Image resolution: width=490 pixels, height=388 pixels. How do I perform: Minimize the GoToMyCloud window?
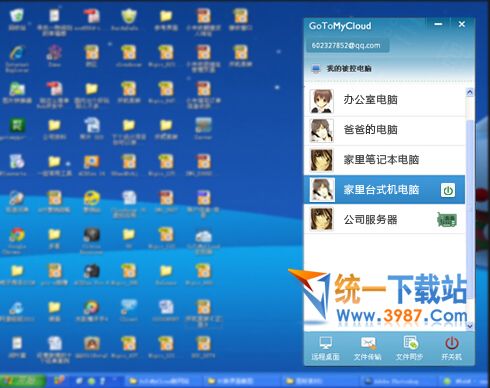click(438, 24)
